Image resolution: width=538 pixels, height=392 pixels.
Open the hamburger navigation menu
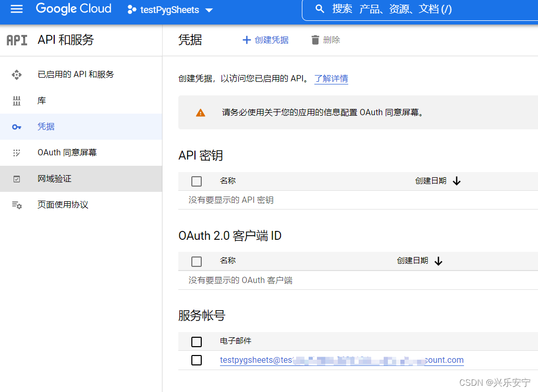17,9
